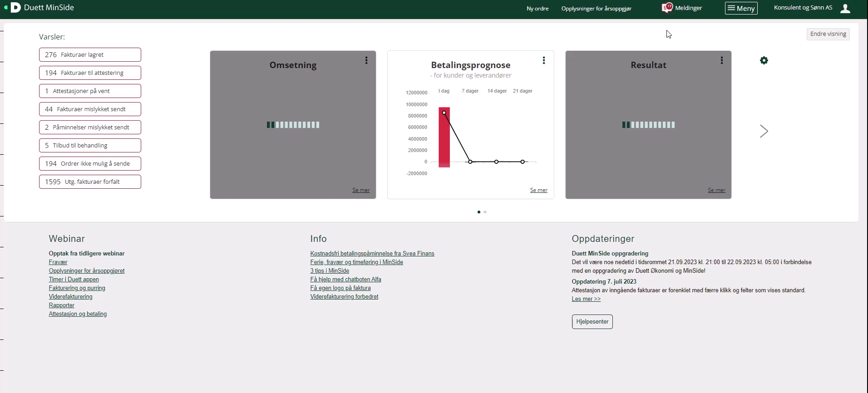The image size is (868, 393).
Task: Click the user profile avatar icon
Action: (845, 8)
